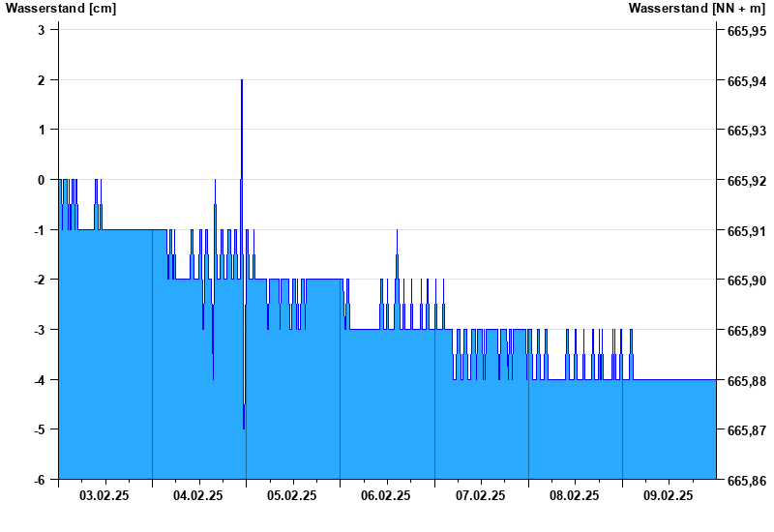Viewport: 774px width, 532px height.
Task: Select the 03.02.25 date label
Action: click(x=104, y=495)
